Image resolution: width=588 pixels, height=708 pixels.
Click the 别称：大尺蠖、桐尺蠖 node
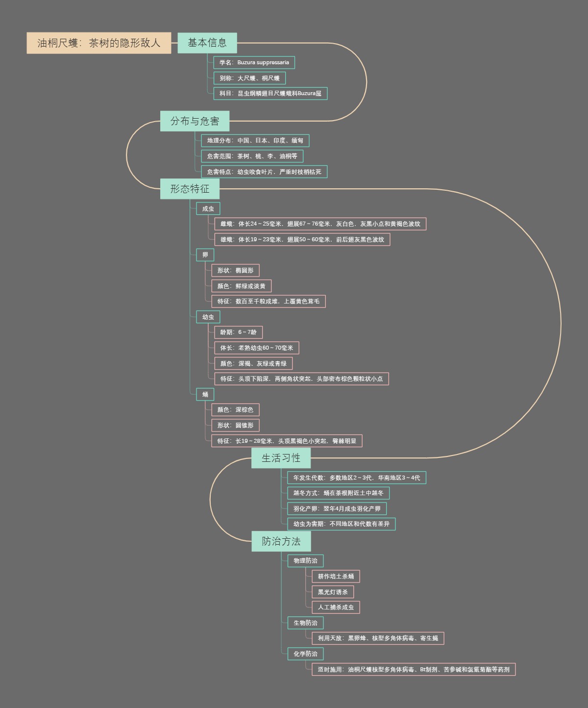pyautogui.click(x=249, y=78)
